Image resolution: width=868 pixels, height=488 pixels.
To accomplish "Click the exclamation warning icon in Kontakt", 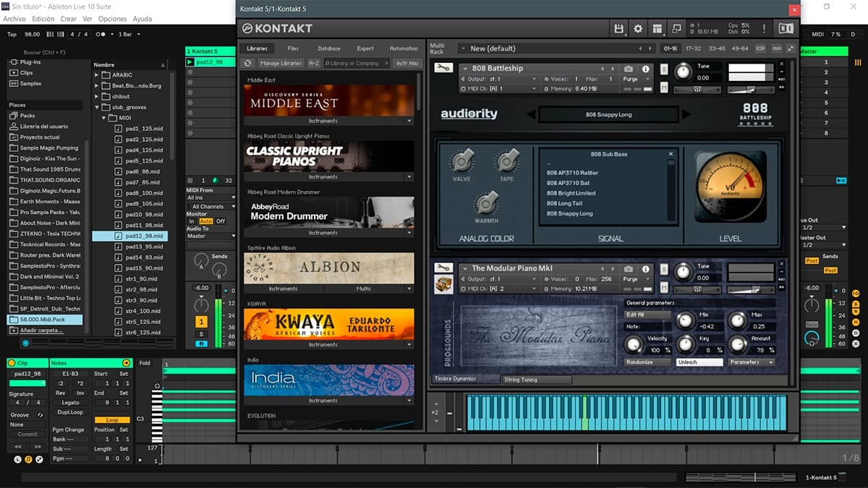I will point(763,28).
